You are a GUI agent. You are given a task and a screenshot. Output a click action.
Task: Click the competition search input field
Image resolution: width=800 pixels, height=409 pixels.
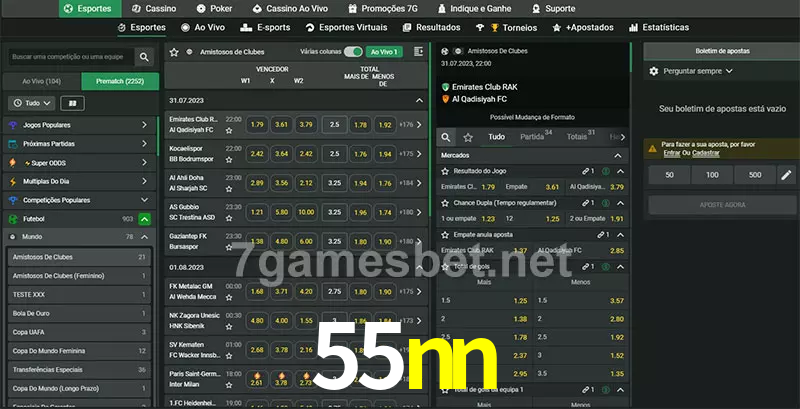(x=68, y=58)
